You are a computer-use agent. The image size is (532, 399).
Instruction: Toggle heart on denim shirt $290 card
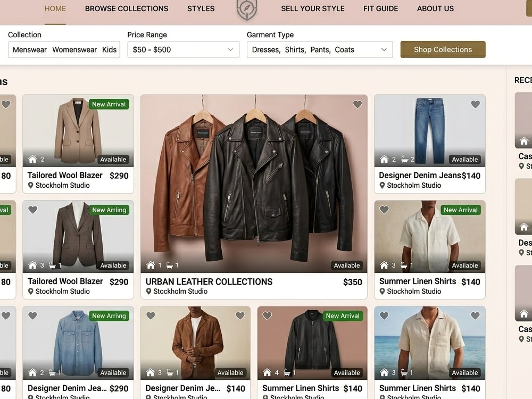click(32, 316)
